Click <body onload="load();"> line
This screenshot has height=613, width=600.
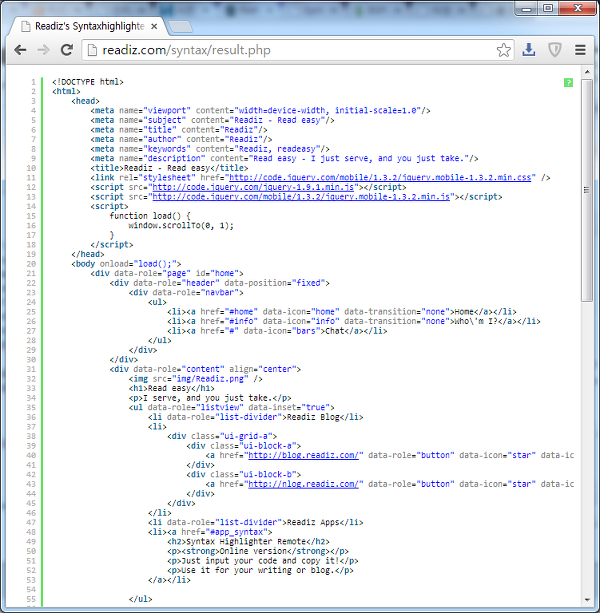click(x=126, y=264)
